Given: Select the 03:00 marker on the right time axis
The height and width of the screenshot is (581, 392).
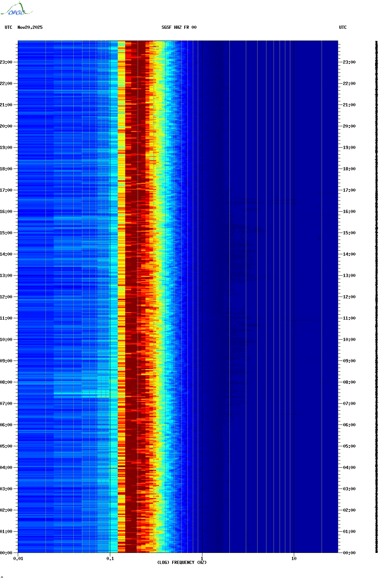Looking at the screenshot, I should [349, 489].
